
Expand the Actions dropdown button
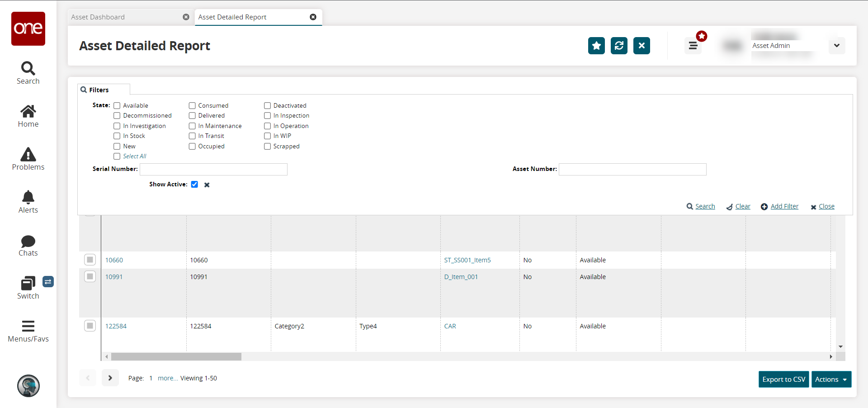click(831, 380)
